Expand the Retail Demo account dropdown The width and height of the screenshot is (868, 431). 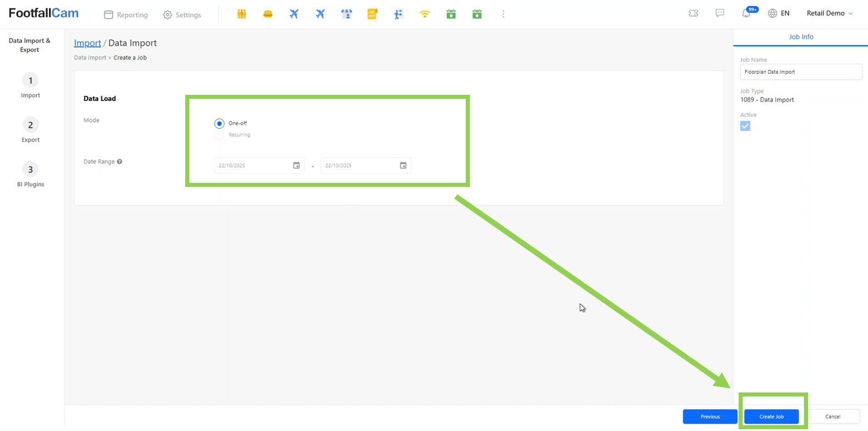[x=829, y=13]
